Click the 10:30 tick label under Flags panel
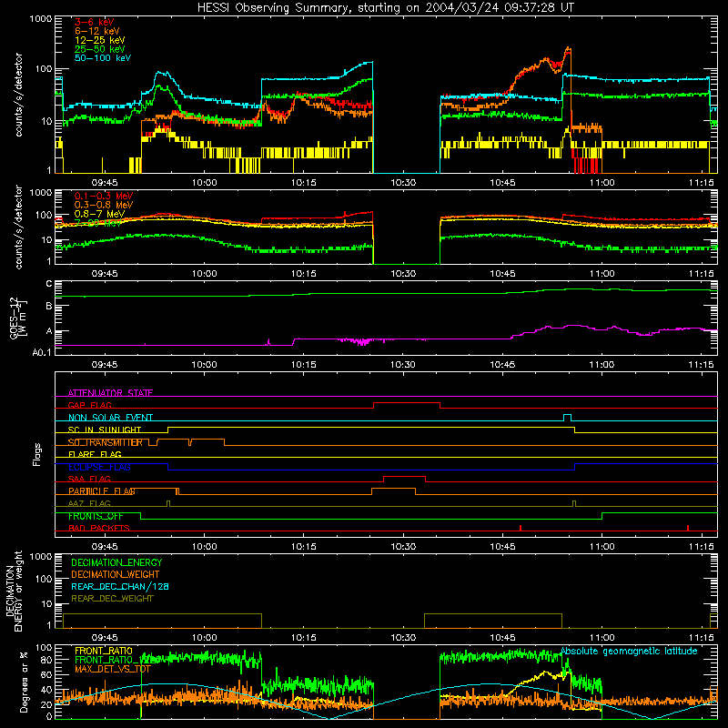This screenshot has width=728, height=728. click(403, 547)
